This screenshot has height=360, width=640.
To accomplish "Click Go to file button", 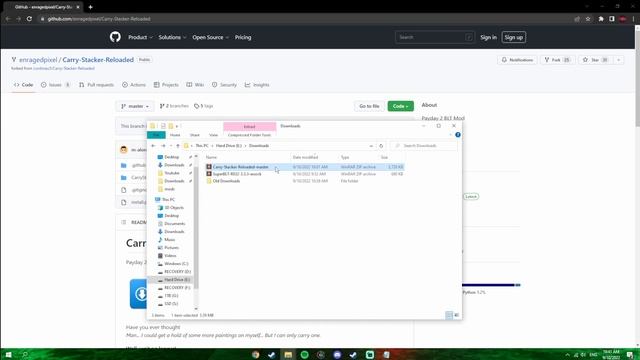I will (369, 106).
